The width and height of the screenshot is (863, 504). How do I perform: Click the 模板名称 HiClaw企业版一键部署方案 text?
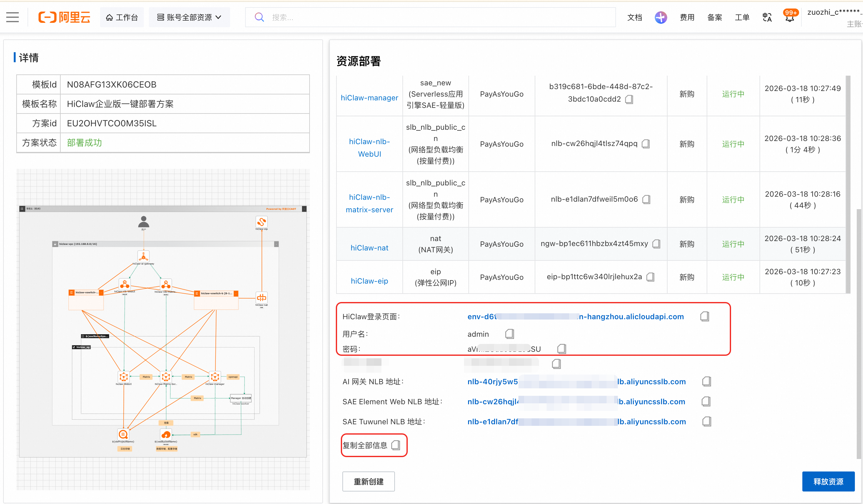point(120,104)
